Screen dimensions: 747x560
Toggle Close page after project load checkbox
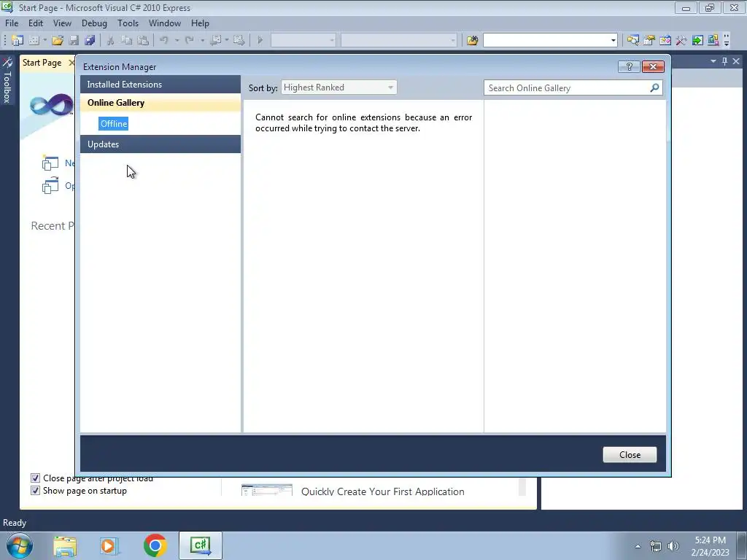click(x=35, y=478)
